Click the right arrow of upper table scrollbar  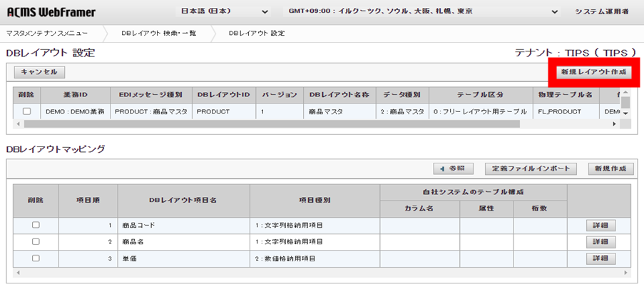(x=615, y=124)
